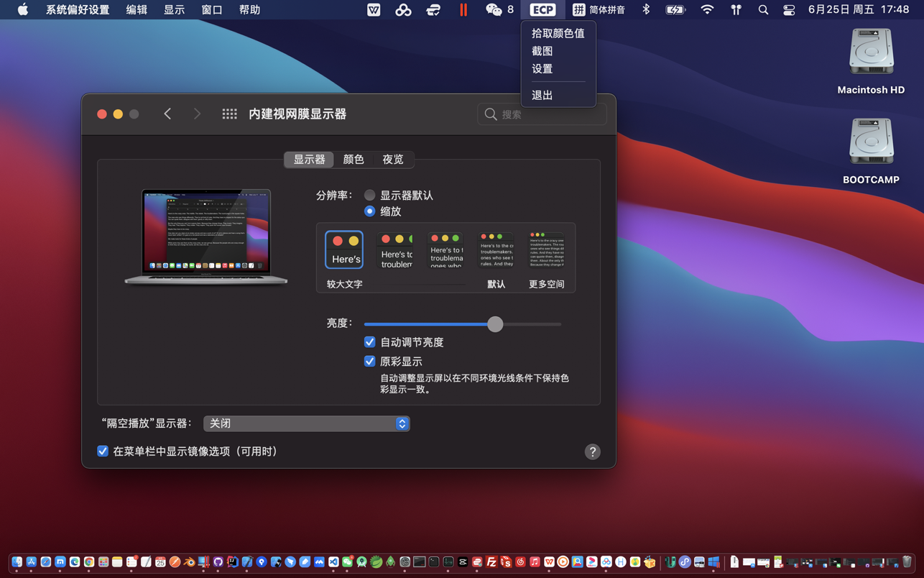Screen dimensions: 924x578
Task: Switch to the 夜览 tab
Action: (x=393, y=160)
